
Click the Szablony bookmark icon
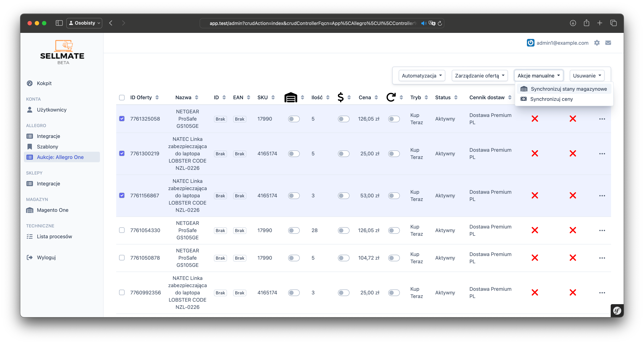[30, 146]
